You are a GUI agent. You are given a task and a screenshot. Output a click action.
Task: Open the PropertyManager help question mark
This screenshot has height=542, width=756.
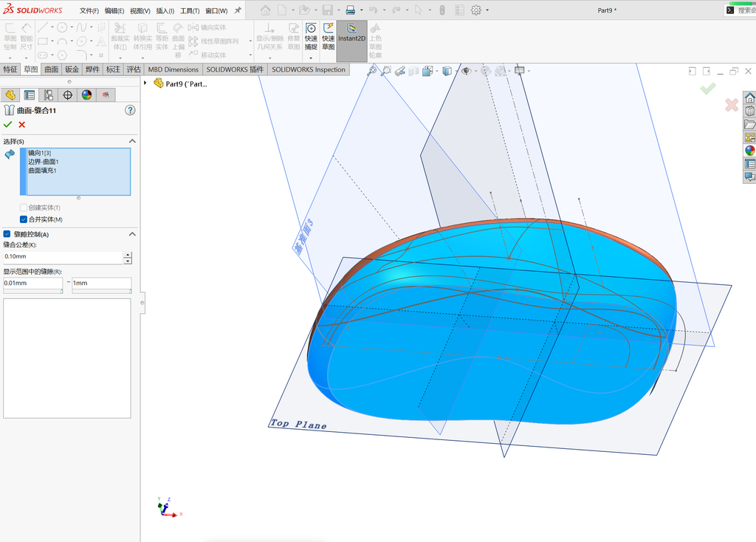130,111
